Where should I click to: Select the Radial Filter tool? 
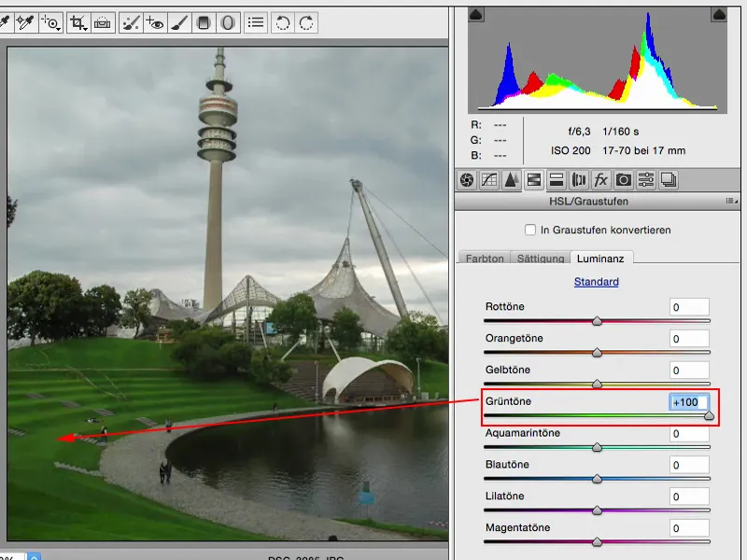point(228,22)
